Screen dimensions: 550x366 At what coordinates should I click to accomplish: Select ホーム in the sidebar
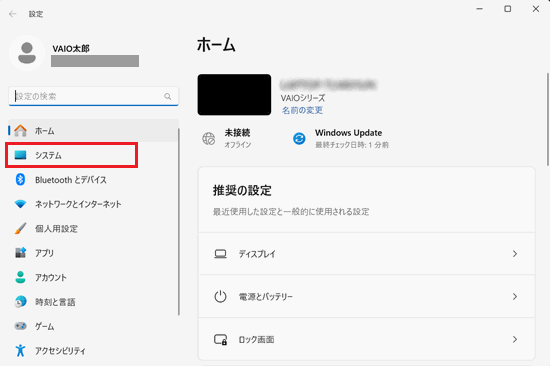tap(93, 131)
